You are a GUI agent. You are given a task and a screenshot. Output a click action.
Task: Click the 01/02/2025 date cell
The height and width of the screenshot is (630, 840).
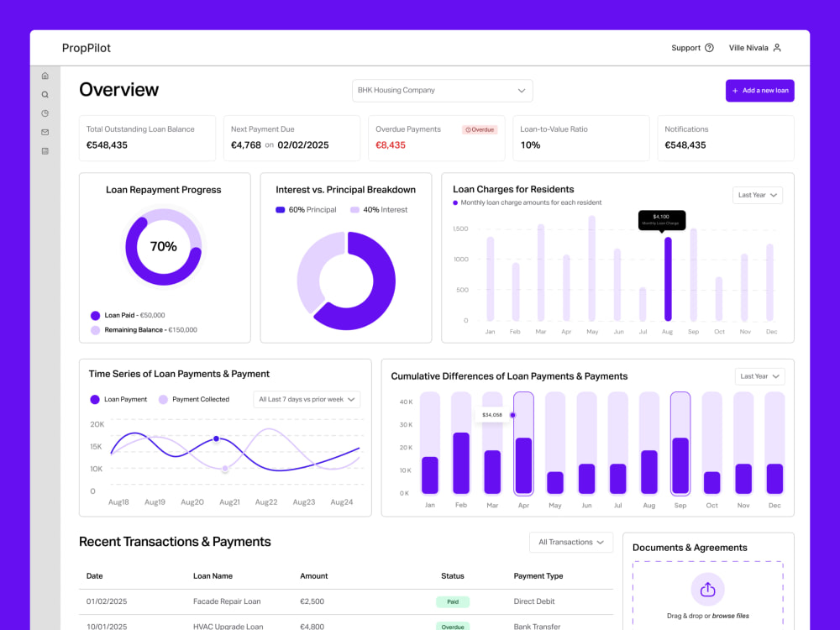107,601
